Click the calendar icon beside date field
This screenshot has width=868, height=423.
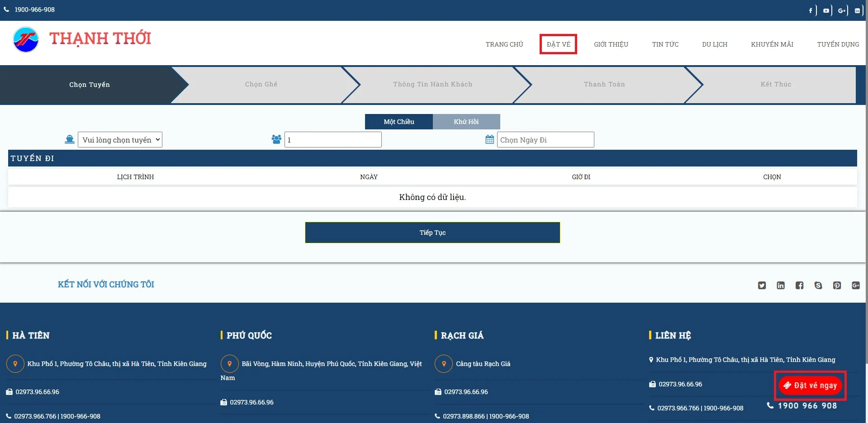click(489, 139)
